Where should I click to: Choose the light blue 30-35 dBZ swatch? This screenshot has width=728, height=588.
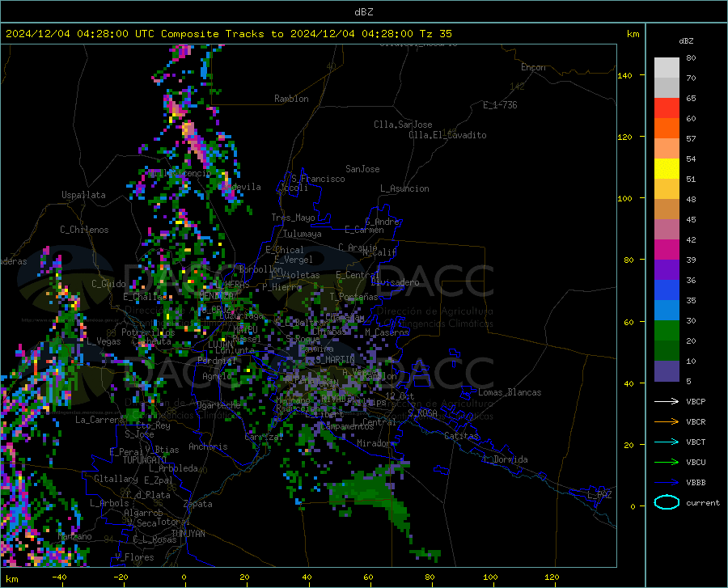[667, 311]
